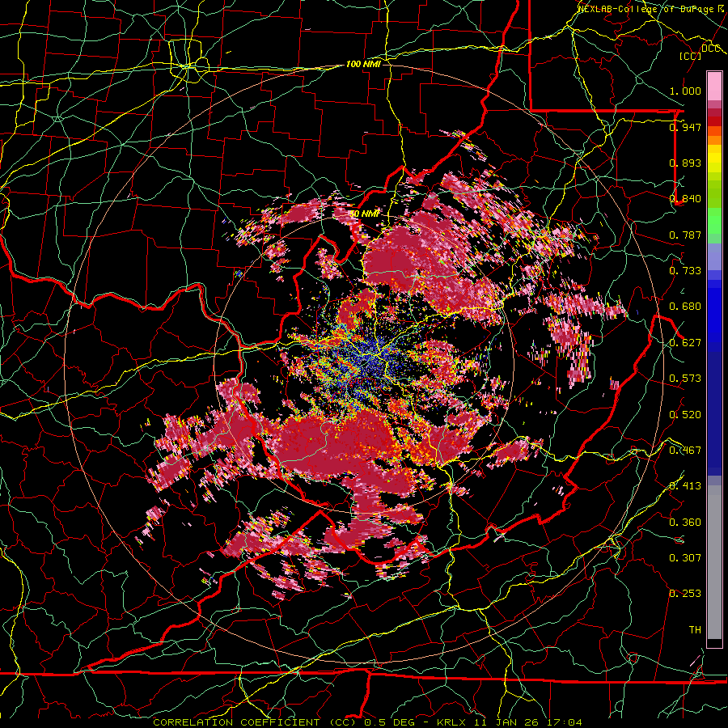Click the 'KRLX' radar site identifier
Viewport: 728px width, 728px height.
pos(451,722)
